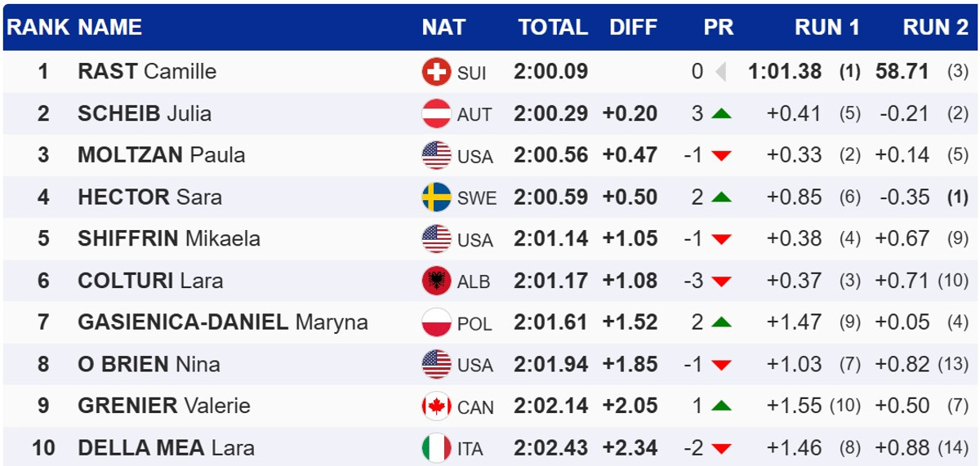Click the Polish flag beside Gasienica-Daniel
This screenshot has width=980, height=466.
click(436, 322)
